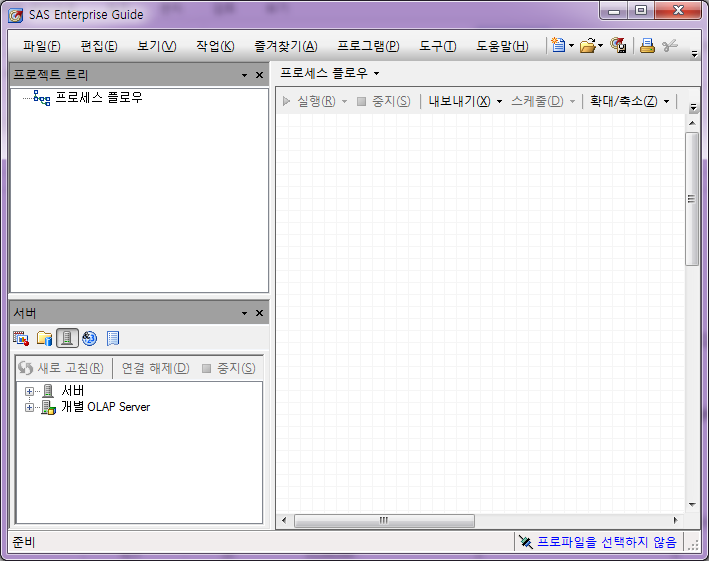
Task: Open the Open folder dropdown arrow
Action: pos(600,45)
